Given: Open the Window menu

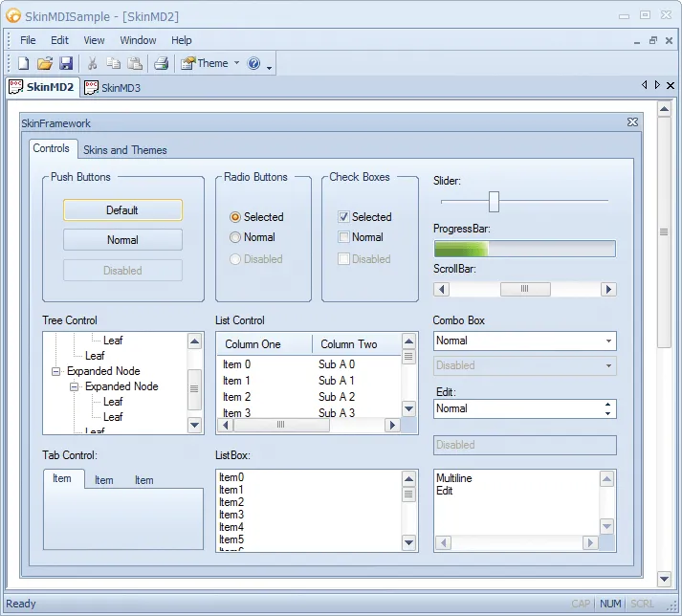Looking at the screenshot, I should (138, 40).
